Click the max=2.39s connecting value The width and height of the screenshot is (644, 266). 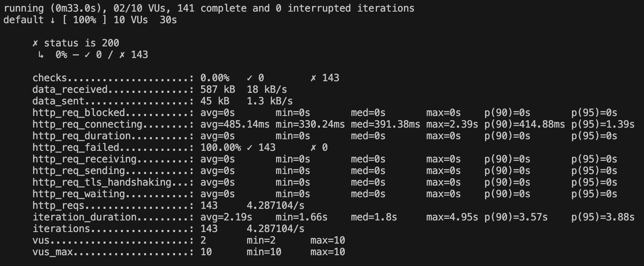pyautogui.click(x=452, y=124)
